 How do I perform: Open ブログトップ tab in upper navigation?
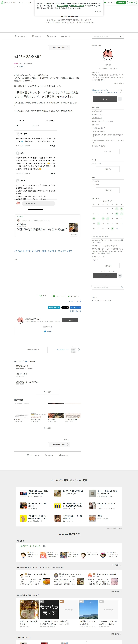(21, 36)
